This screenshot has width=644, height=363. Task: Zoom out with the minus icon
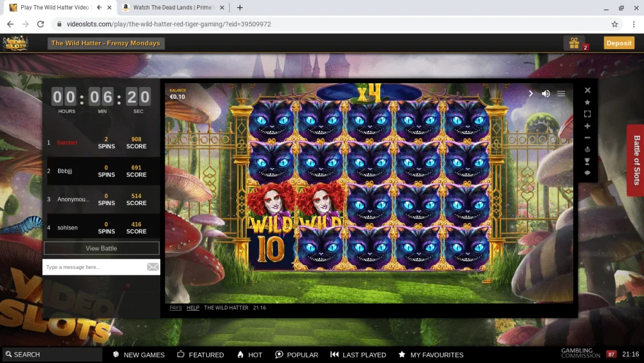click(587, 138)
